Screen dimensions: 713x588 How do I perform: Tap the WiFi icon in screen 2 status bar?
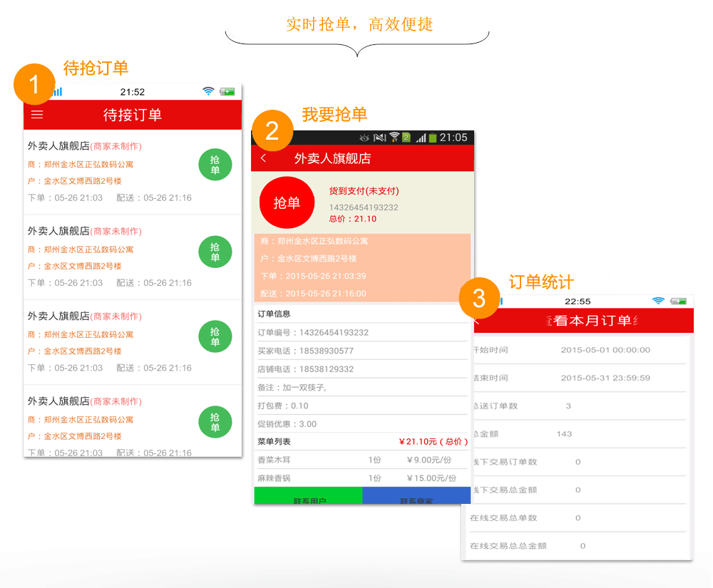pyautogui.click(x=394, y=136)
